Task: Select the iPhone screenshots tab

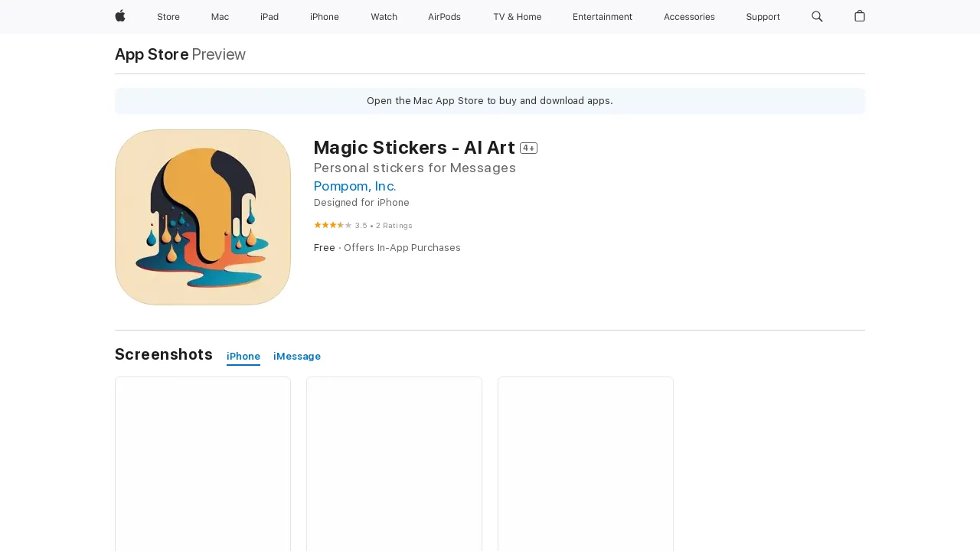Action: (x=243, y=356)
